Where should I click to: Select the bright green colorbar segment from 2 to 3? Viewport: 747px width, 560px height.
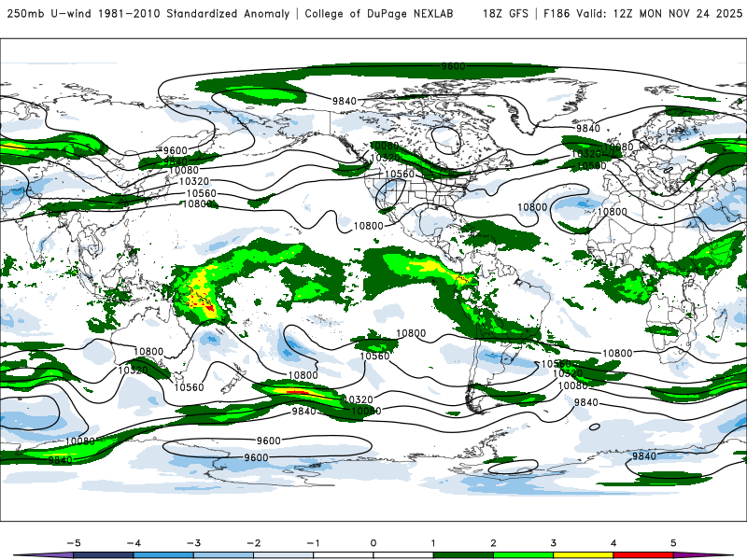click(523, 555)
